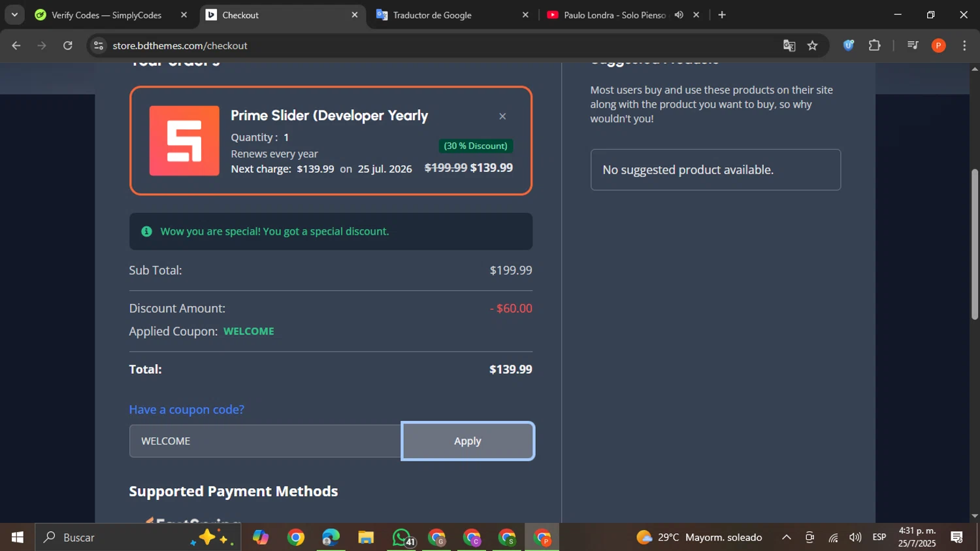This screenshot has width=980, height=551.
Task: Open File Explorer from taskbar
Action: [366, 537]
